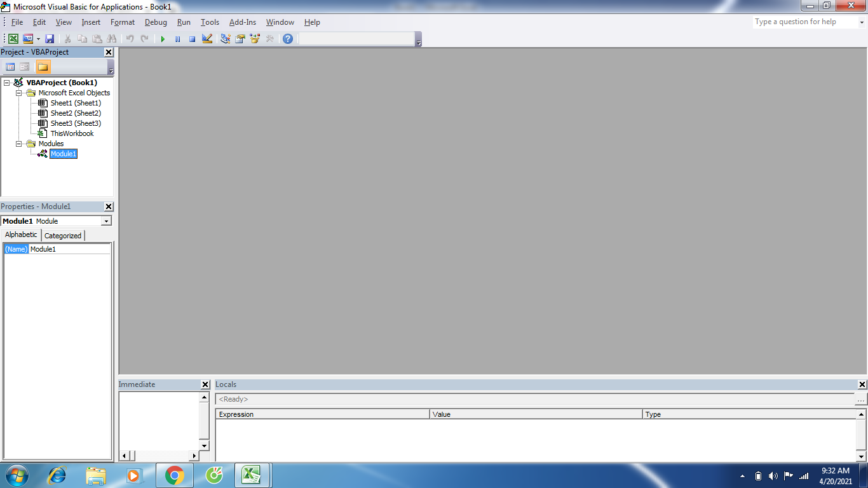868x488 pixels.
Task: Collapse Microsoft Excel Objects folder
Action: [x=19, y=93]
